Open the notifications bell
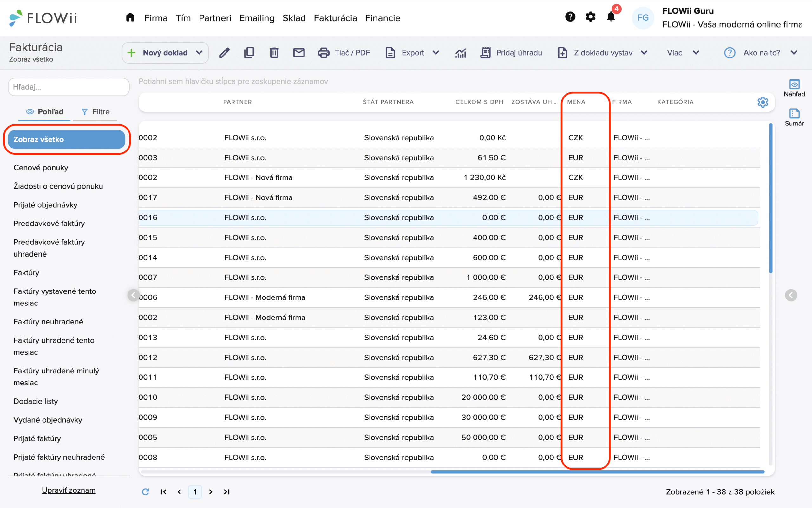This screenshot has width=812, height=508. 611,17
